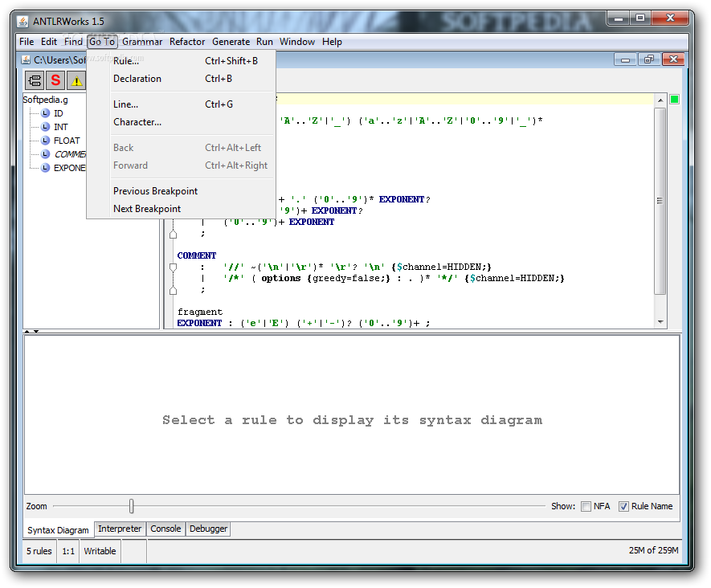711x588 pixels.
Task: Click the COMMENT rule lexer icon
Action: tap(45, 153)
